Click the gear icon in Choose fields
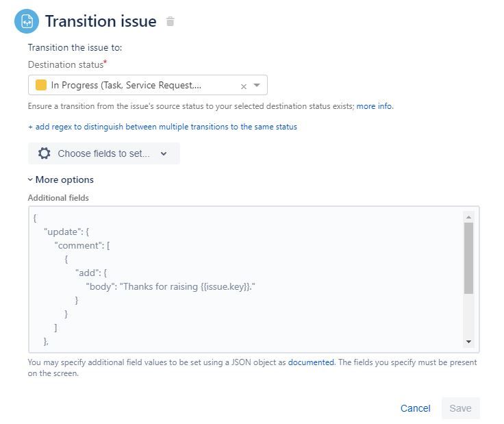Screen dimensions: 504x424 pos(45,153)
